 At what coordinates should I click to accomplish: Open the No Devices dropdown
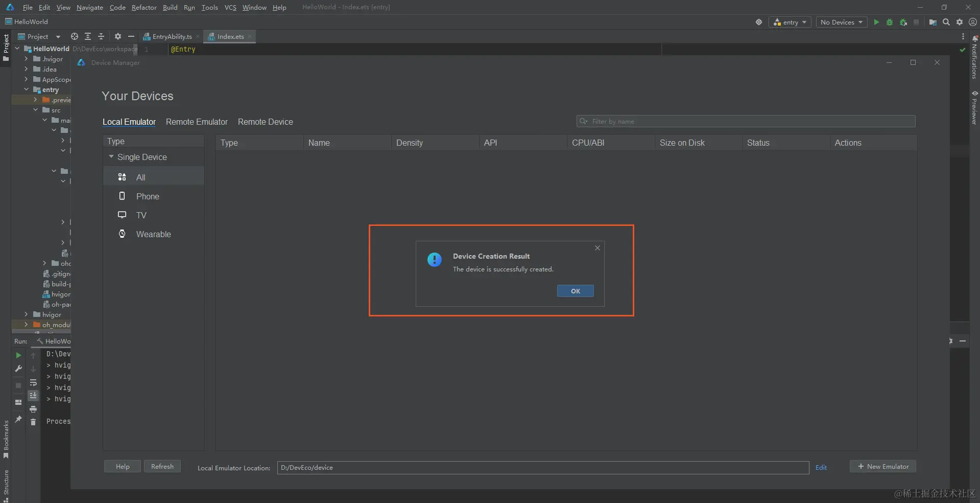(x=841, y=22)
